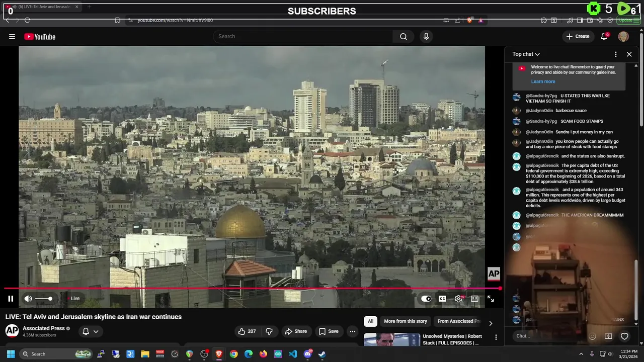Click the AP watermark logo on the video

[x=494, y=274]
